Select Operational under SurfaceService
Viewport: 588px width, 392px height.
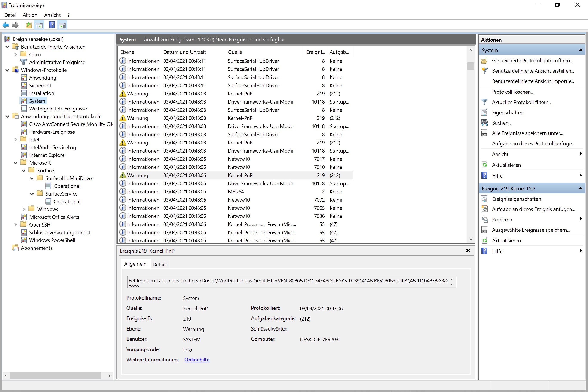coord(67,201)
